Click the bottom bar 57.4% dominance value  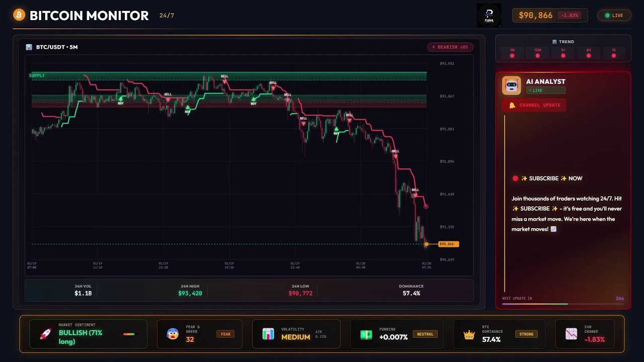click(x=492, y=339)
